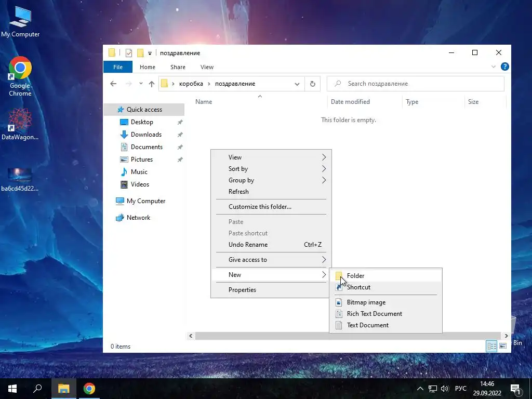Open Explorer help with the question mark icon
Viewport: 532px width, 399px height.
coord(504,66)
